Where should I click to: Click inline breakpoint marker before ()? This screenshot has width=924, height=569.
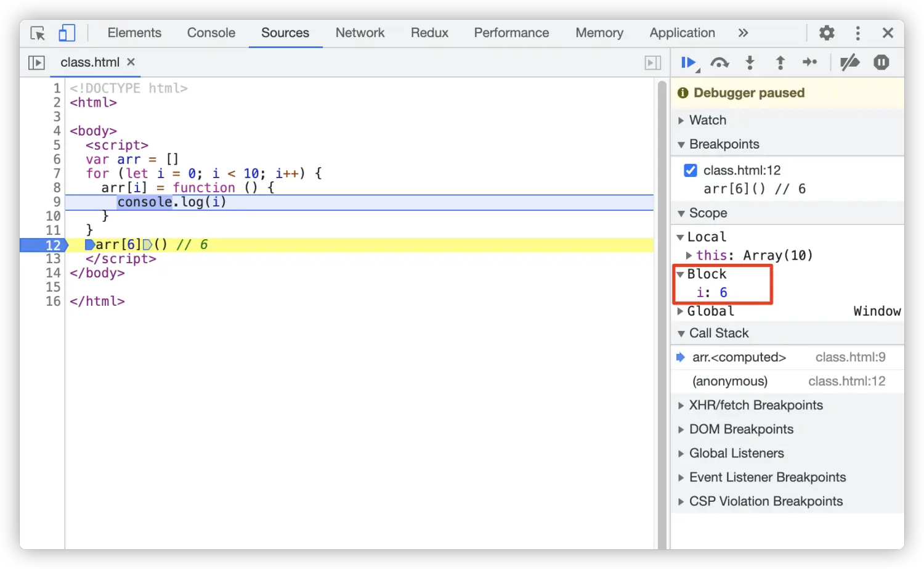pyautogui.click(x=148, y=245)
